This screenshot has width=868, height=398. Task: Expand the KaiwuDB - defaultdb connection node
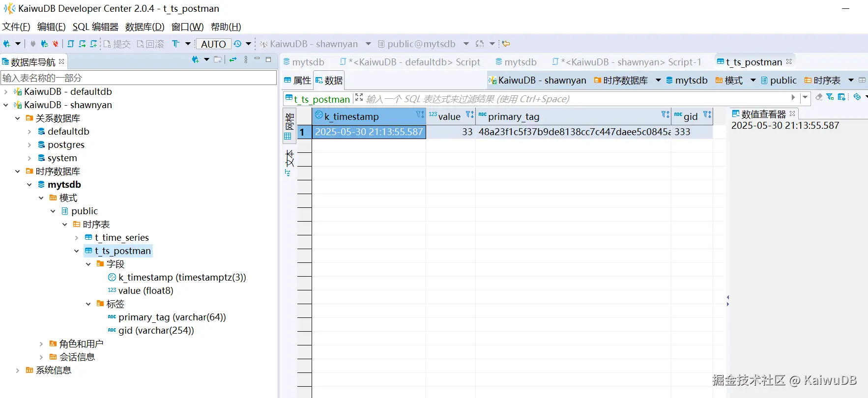(x=5, y=91)
